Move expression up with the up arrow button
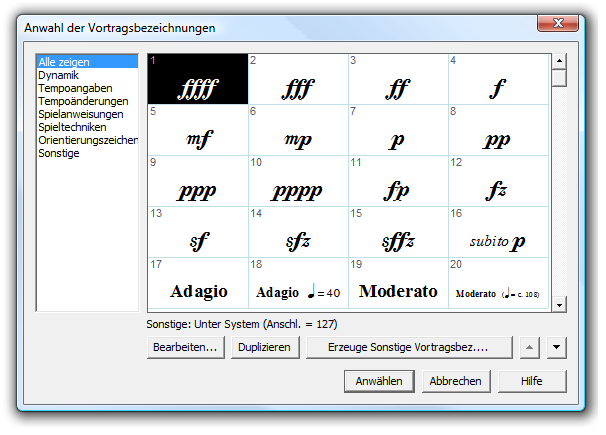Image resolution: width=606 pixels, height=435 pixels. [530, 348]
